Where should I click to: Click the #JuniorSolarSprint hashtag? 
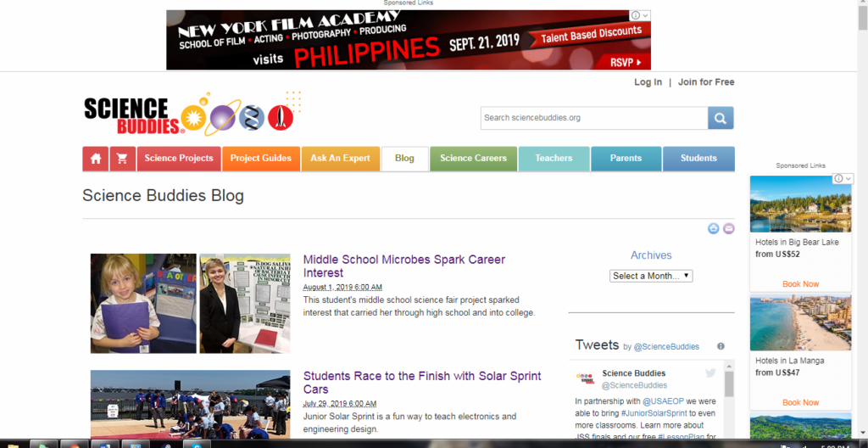(654, 413)
